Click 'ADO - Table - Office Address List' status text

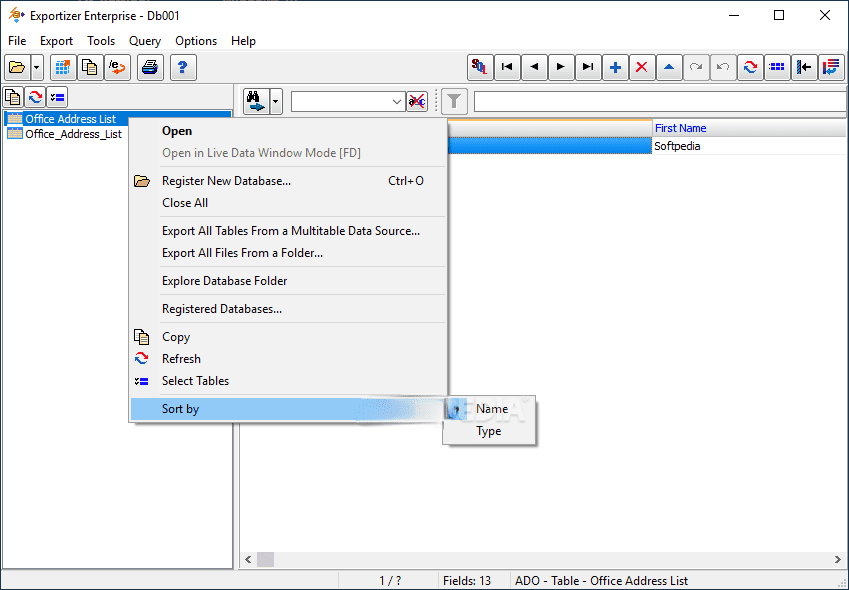click(x=602, y=581)
